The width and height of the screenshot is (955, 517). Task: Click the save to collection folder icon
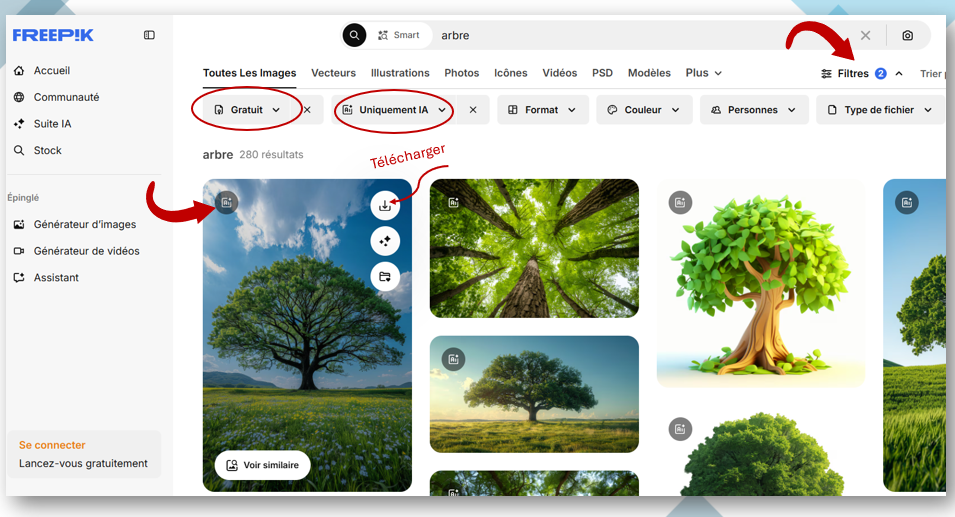pos(385,276)
